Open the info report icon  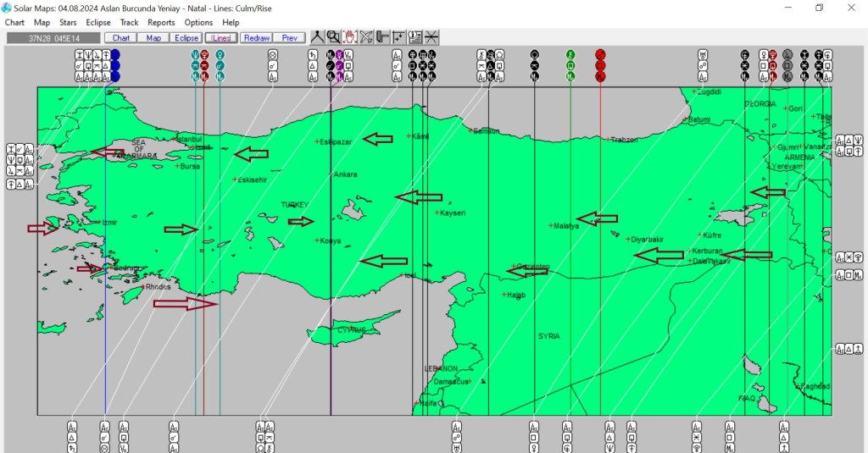(x=415, y=37)
